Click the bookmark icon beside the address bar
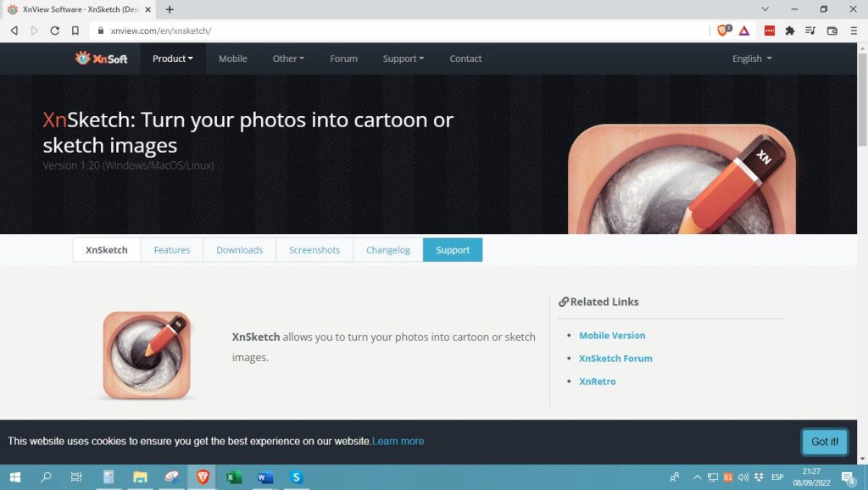This screenshot has height=490, width=868. coord(75,31)
